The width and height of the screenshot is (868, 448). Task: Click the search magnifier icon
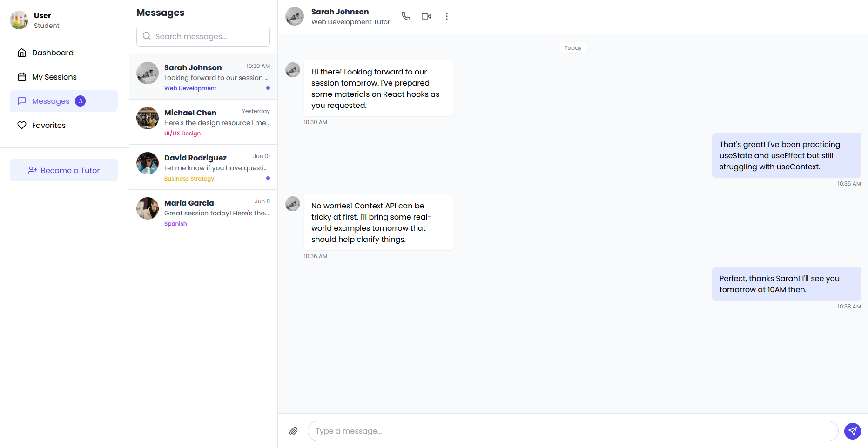[147, 36]
